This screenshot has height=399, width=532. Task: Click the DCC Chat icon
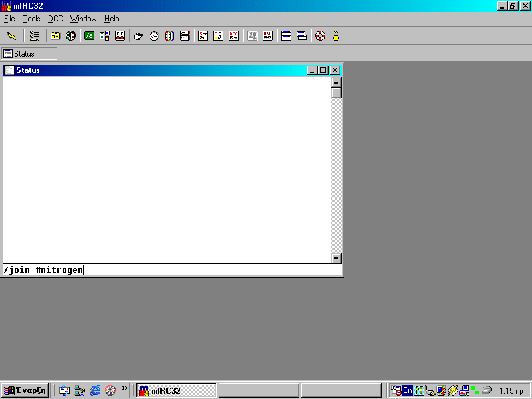point(218,36)
